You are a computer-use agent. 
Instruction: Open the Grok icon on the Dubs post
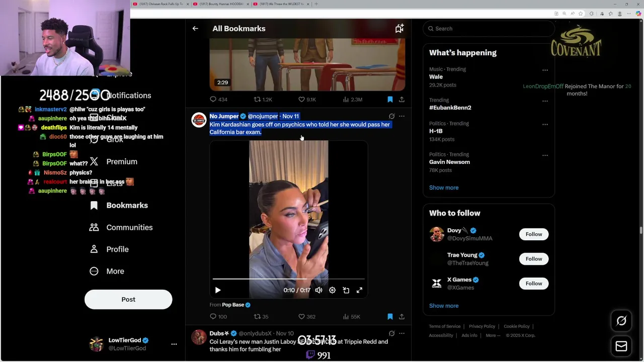coord(391,333)
